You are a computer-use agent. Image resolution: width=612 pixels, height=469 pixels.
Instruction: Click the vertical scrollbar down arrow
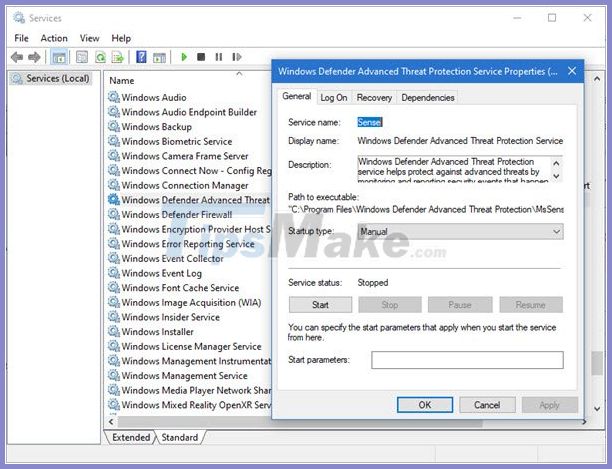pos(597,409)
